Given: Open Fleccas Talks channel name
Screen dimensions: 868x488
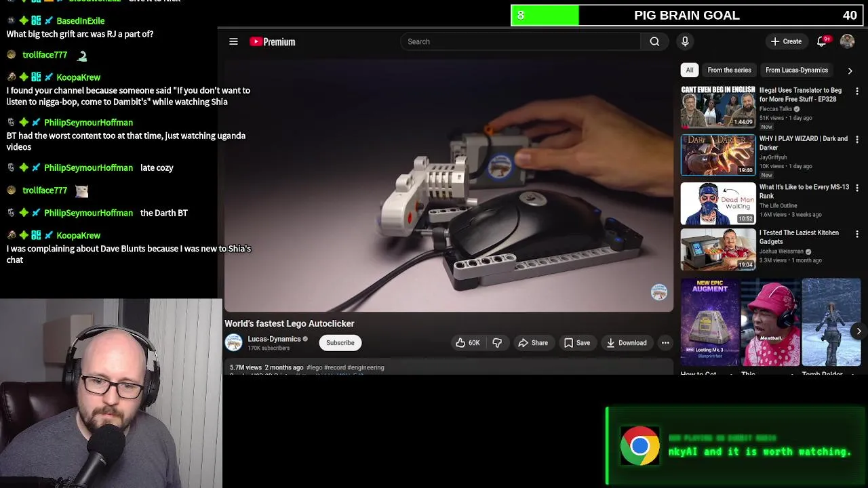Looking at the screenshot, I should [776, 109].
